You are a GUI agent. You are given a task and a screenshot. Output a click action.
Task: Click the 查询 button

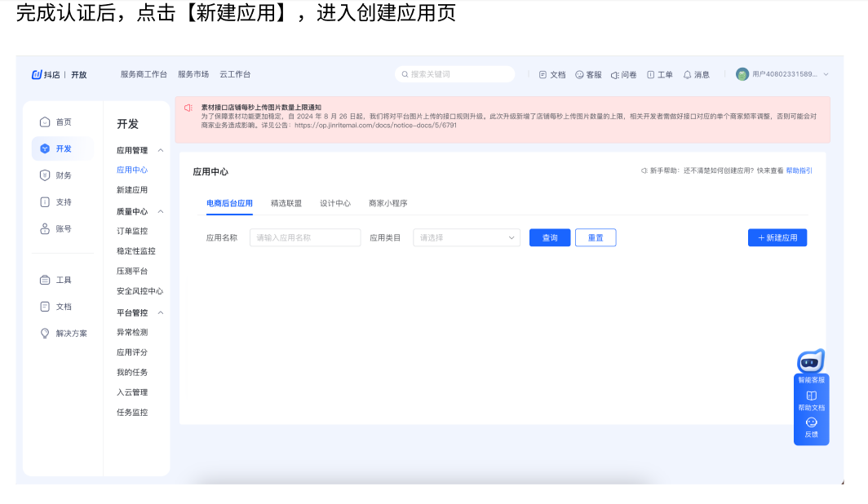[x=550, y=237]
